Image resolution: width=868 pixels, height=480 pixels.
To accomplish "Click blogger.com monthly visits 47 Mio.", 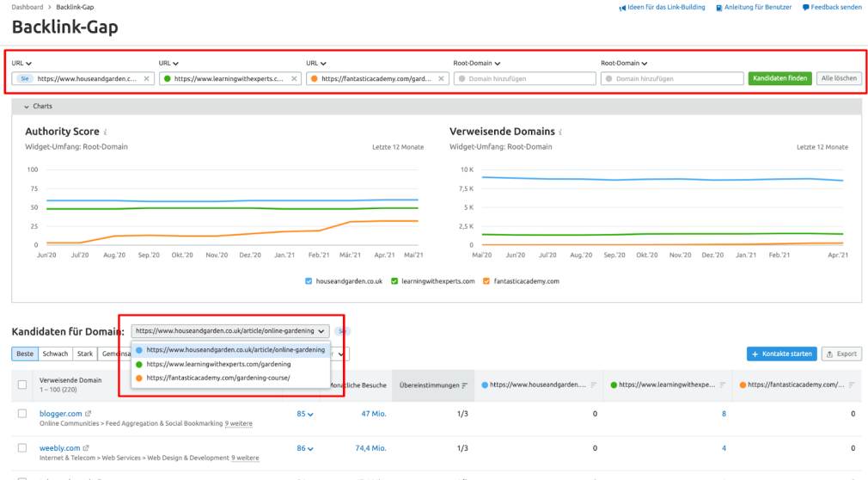I will (374, 414).
